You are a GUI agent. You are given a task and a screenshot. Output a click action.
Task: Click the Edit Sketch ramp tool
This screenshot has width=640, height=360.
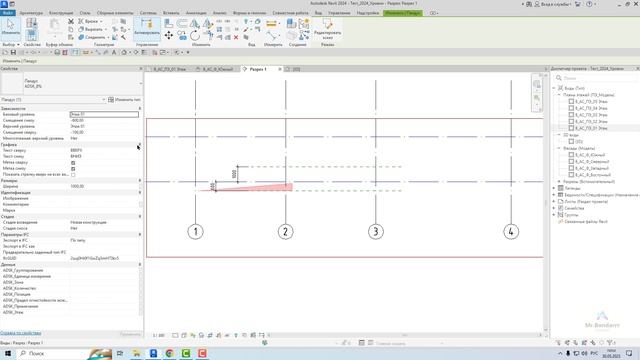click(327, 29)
